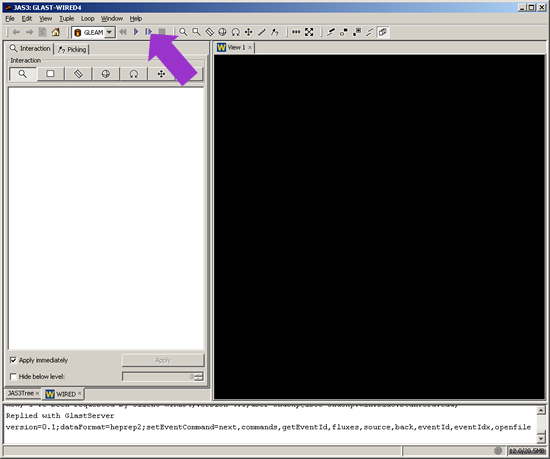Image resolution: width=550 pixels, height=459 pixels.
Task: Choose the translate button in Interaction panel
Action: 161,74
